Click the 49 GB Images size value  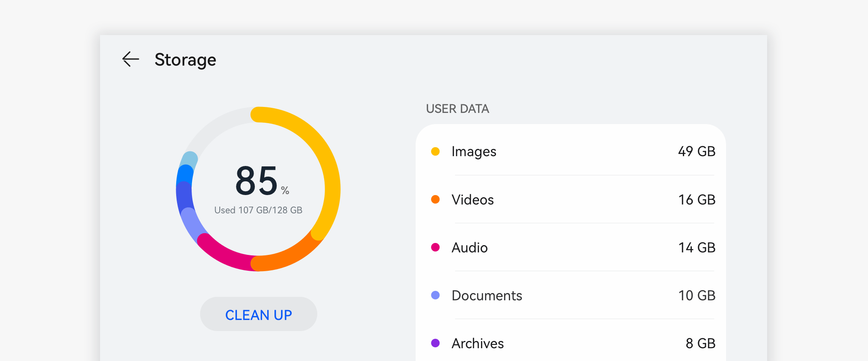696,151
